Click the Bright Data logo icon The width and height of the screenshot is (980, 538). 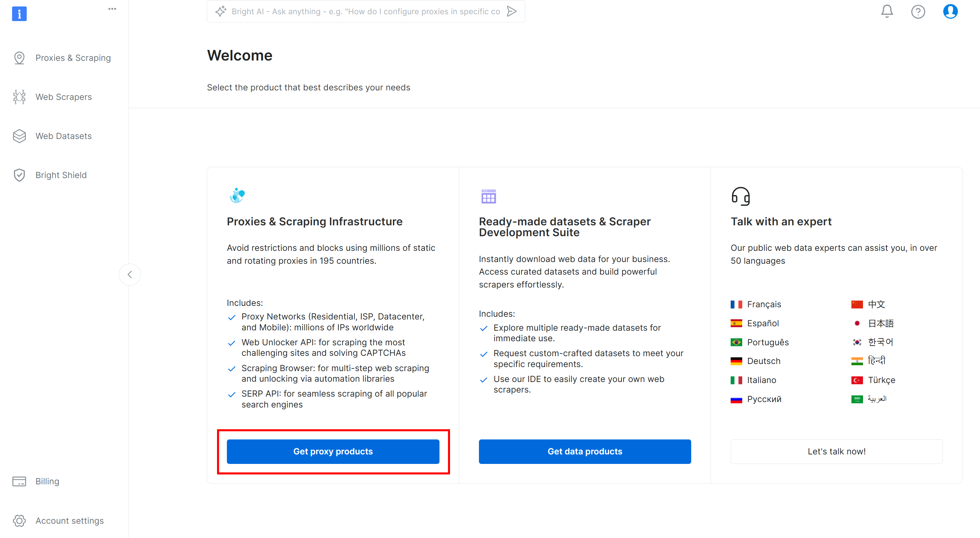click(19, 14)
